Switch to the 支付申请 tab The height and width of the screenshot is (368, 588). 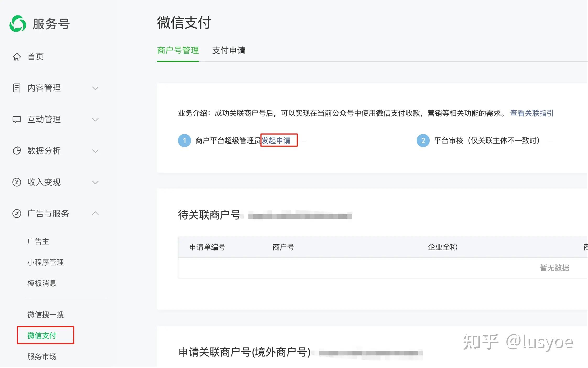[x=228, y=51]
